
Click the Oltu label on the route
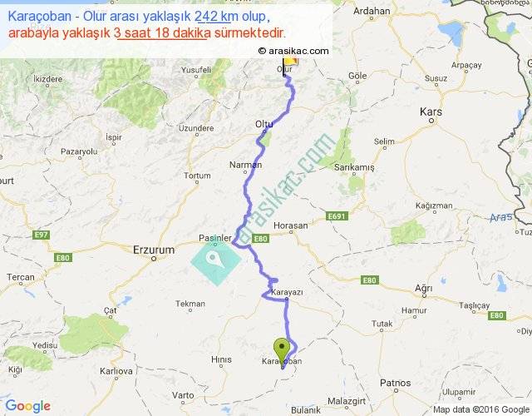(264, 125)
